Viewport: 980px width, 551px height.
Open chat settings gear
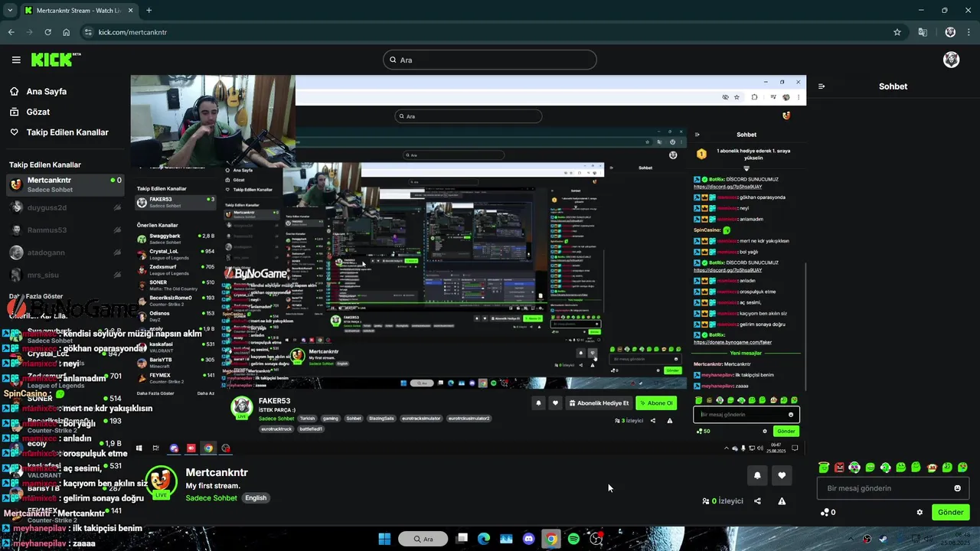920,512
